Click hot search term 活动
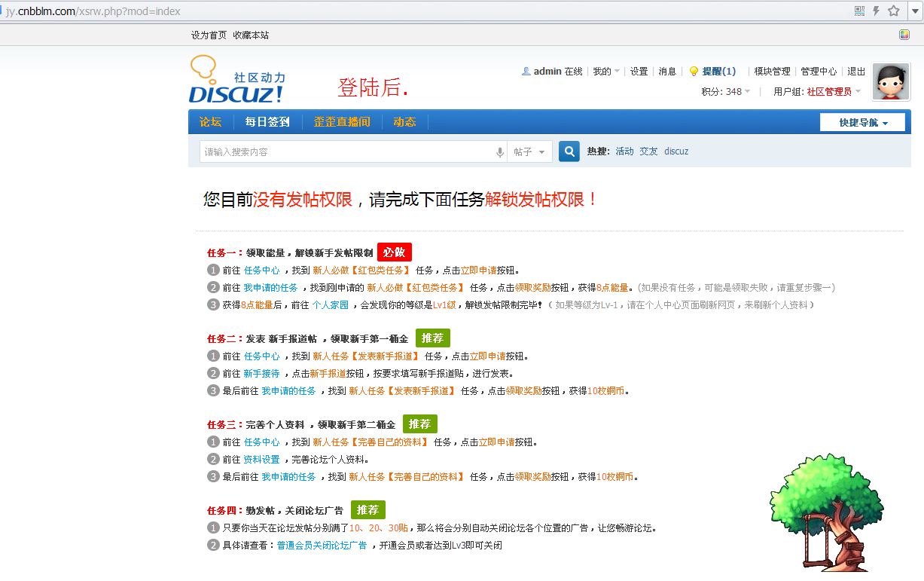 [625, 151]
